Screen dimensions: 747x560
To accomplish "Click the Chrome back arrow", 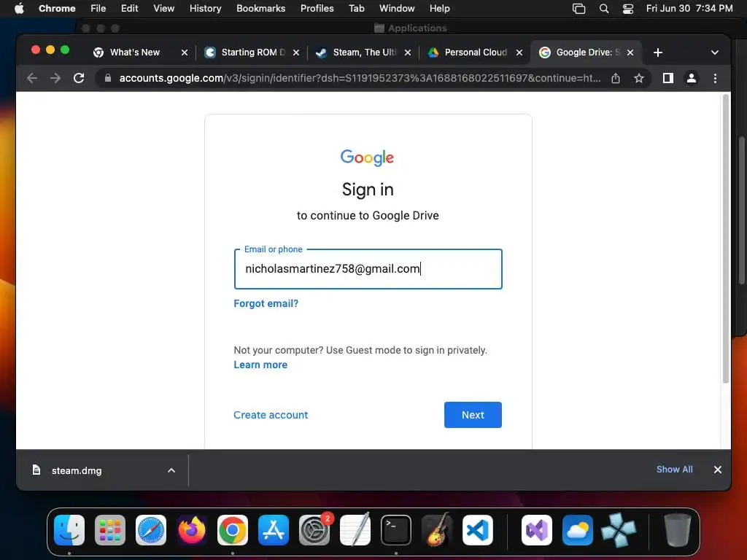I will [32, 78].
